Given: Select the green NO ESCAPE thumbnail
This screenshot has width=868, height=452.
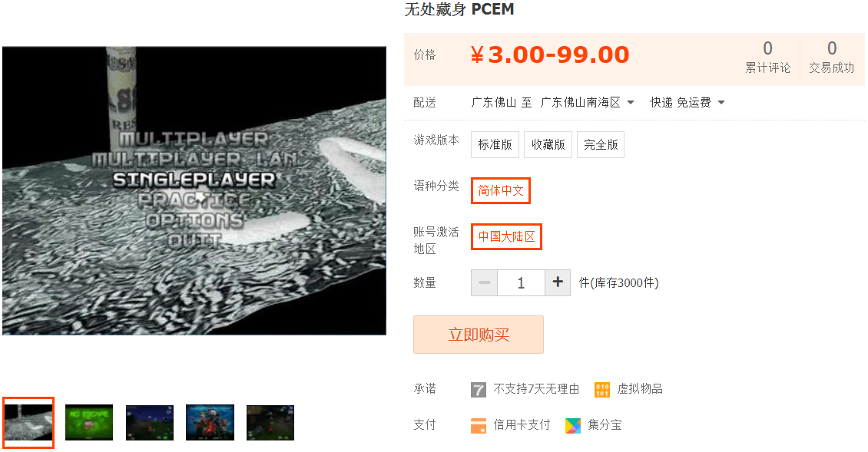Looking at the screenshot, I should coord(89,423).
